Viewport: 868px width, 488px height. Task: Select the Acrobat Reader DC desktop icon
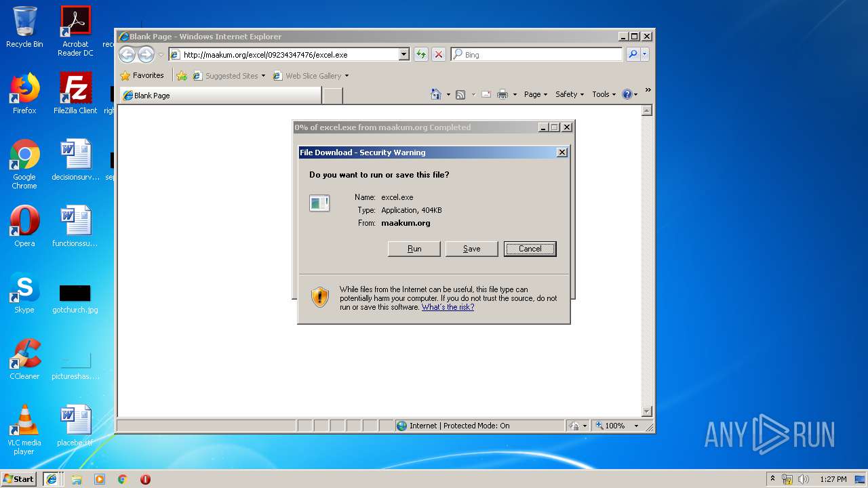click(x=75, y=31)
